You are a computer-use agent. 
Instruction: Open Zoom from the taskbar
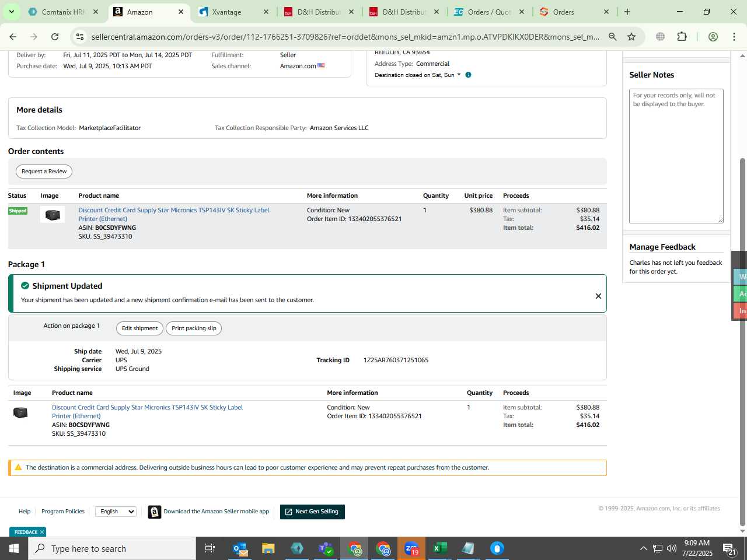pyautogui.click(x=411, y=548)
